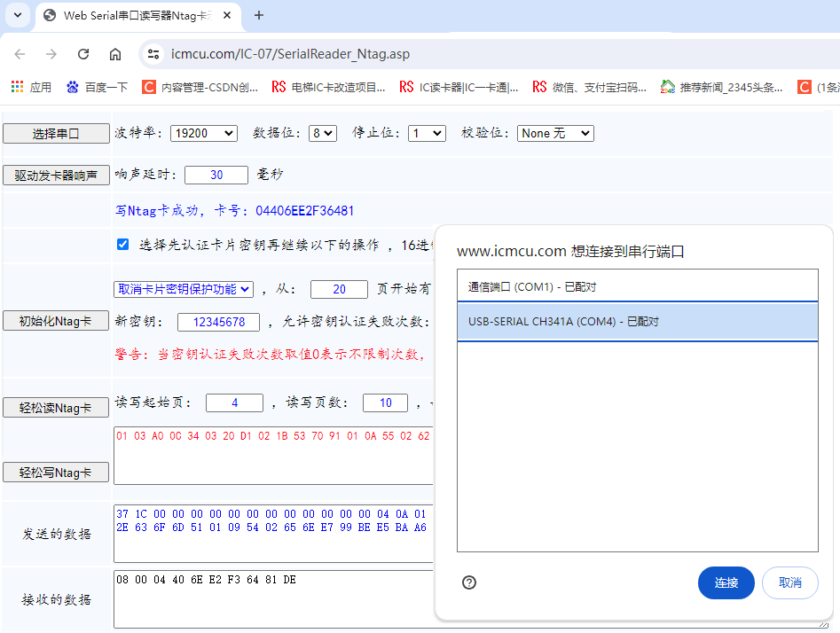Click the site information icon in address bar
The width and height of the screenshot is (840, 633).
(153, 54)
